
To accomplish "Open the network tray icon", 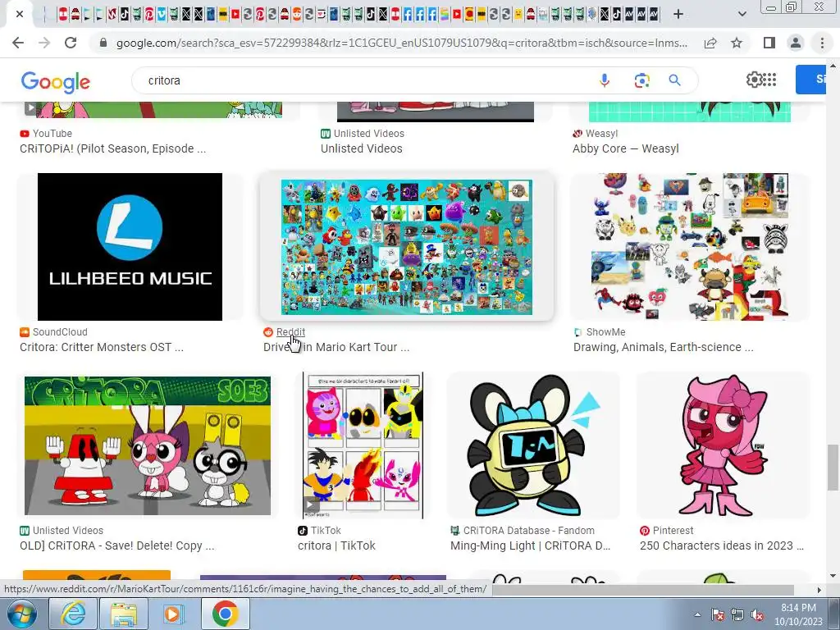I will coord(737,615).
